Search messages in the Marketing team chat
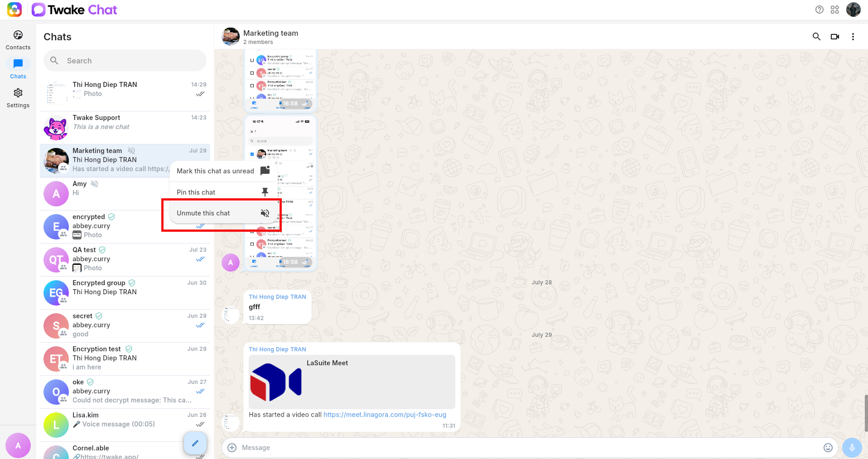This screenshot has width=868, height=459. click(816, 37)
